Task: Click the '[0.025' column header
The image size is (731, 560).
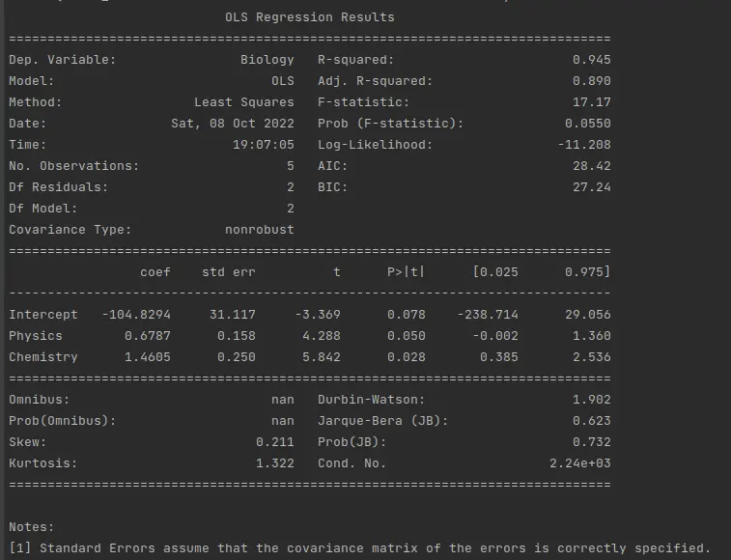Action: (x=495, y=272)
